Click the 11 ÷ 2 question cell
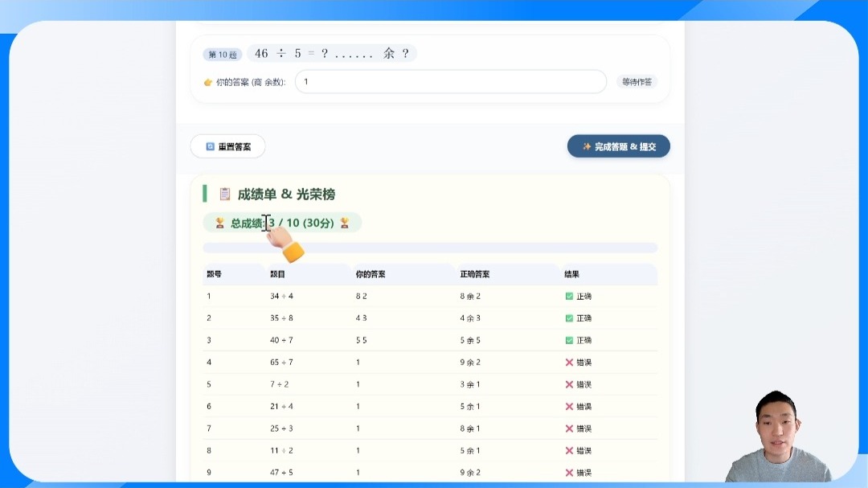868x488 pixels. 282,451
